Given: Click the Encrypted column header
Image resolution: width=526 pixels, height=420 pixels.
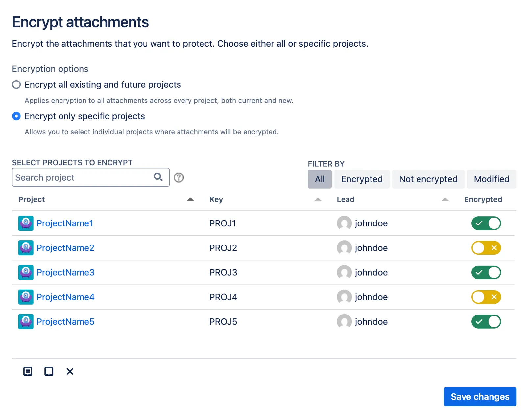Looking at the screenshot, I should pyautogui.click(x=483, y=199).
